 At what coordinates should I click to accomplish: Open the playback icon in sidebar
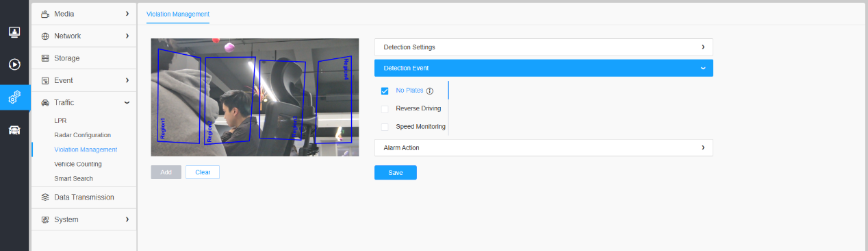pyautogui.click(x=14, y=65)
